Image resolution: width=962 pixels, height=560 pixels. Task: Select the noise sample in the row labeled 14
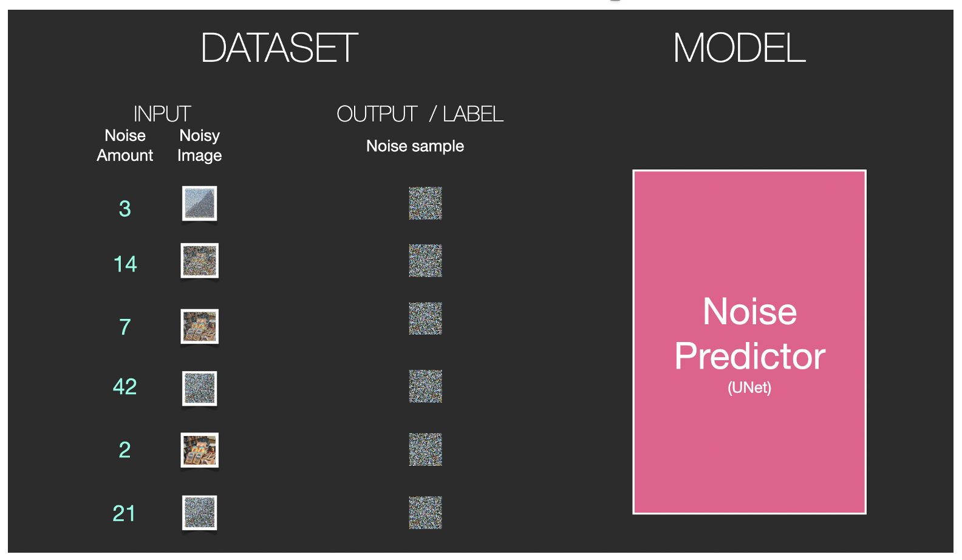[425, 261]
